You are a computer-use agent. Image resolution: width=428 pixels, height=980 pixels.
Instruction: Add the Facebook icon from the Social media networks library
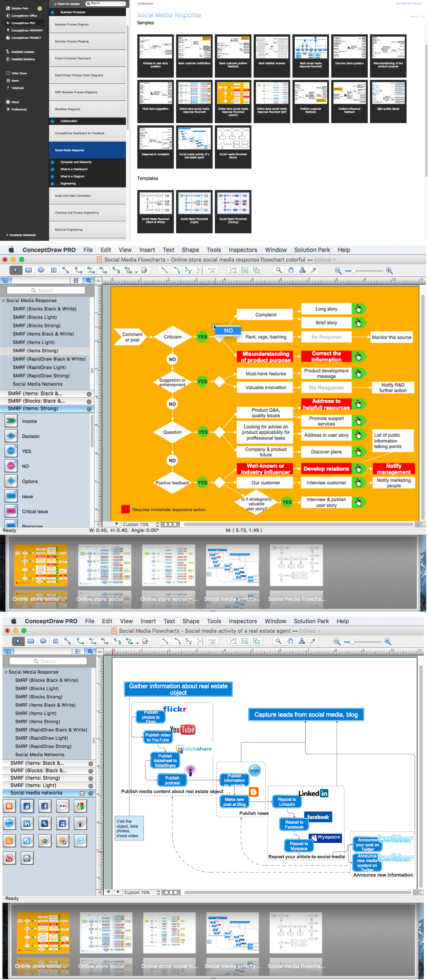coord(45,806)
